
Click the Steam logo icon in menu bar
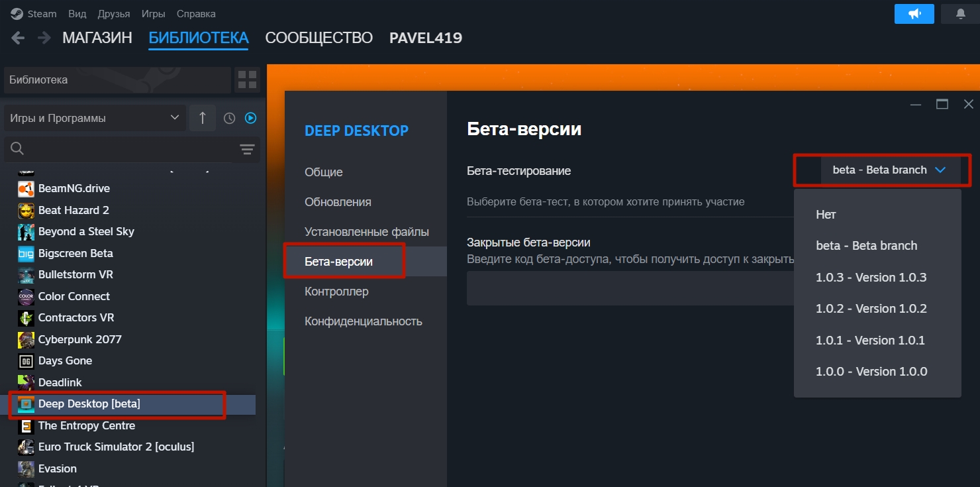pos(17,14)
